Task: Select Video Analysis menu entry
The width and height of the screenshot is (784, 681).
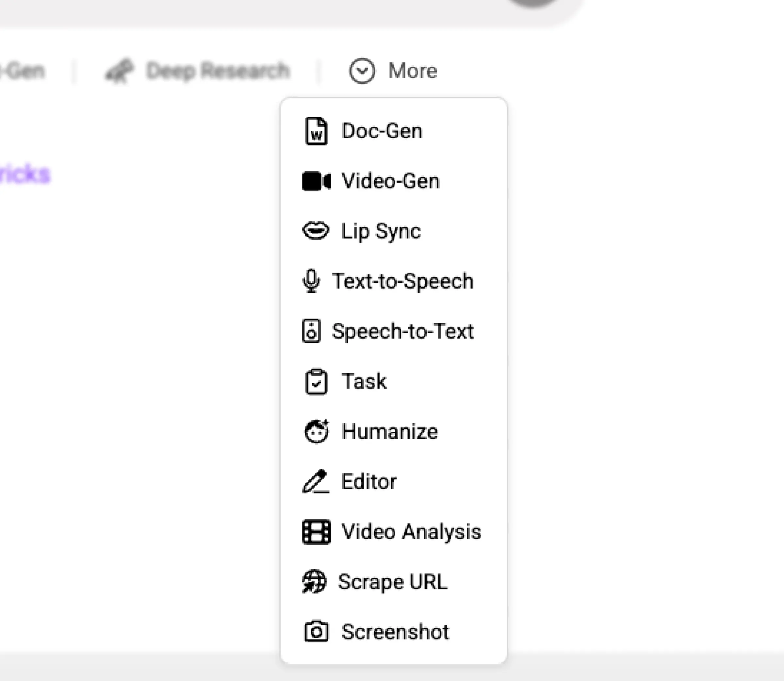Action: 411,532
